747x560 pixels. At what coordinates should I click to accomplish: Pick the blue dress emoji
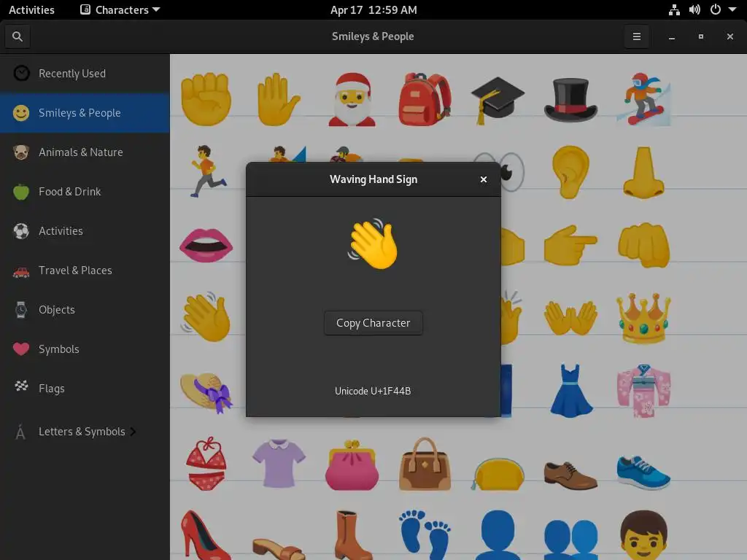(x=570, y=391)
